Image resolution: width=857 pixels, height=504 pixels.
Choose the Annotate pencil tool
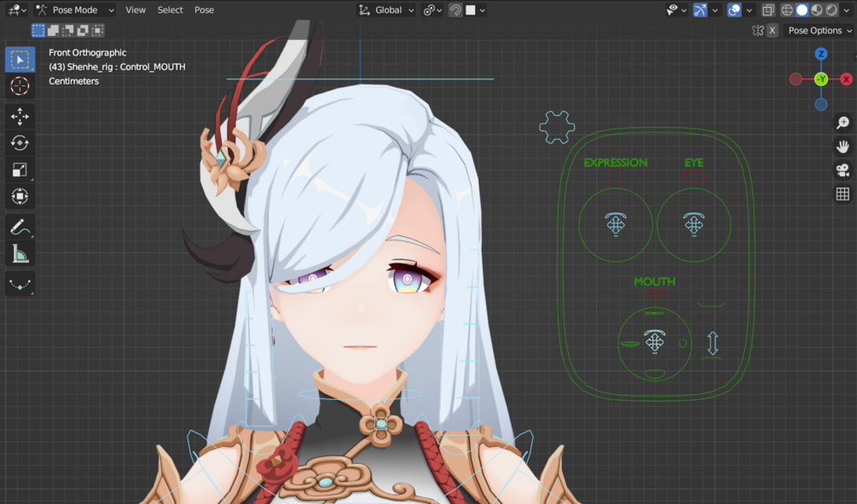[x=20, y=227]
